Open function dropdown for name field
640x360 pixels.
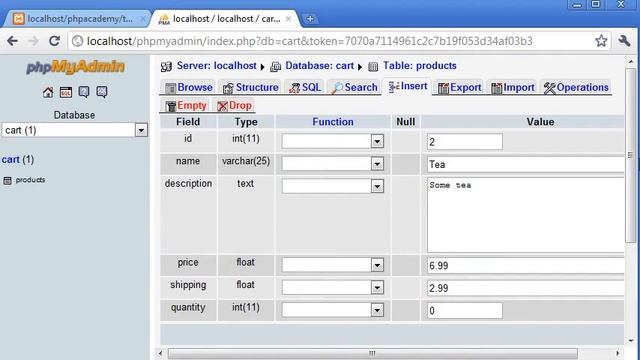tap(333, 164)
